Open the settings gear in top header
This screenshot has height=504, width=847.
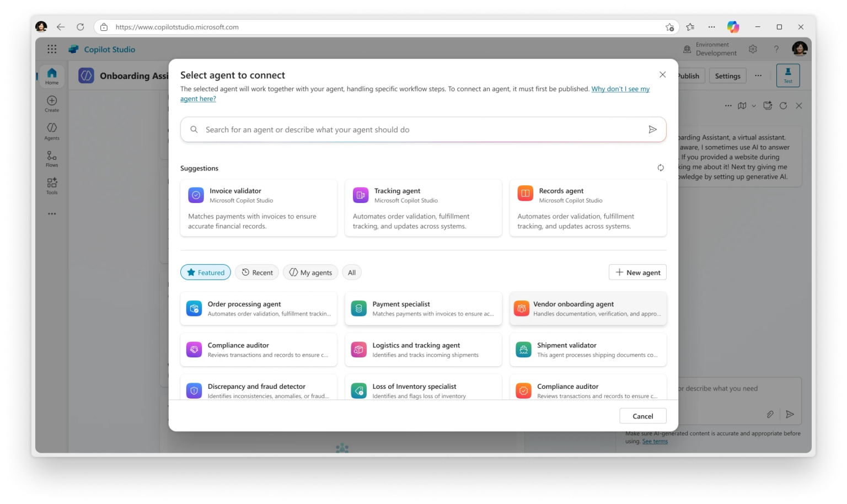(753, 49)
